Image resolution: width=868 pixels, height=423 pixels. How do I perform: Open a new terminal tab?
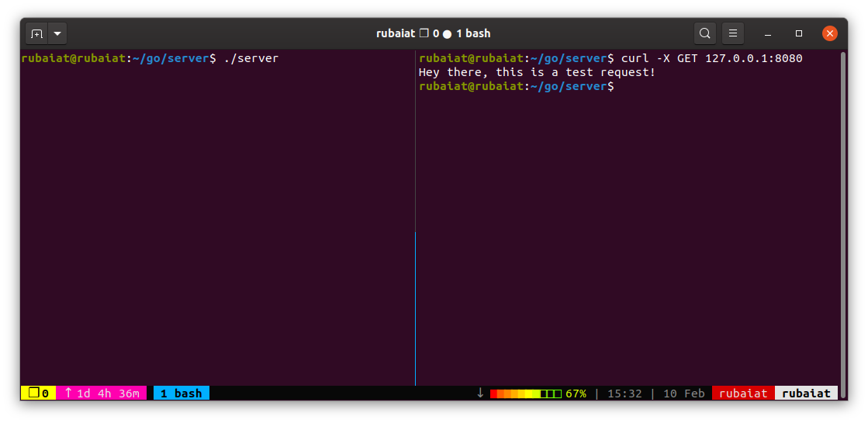(x=37, y=34)
